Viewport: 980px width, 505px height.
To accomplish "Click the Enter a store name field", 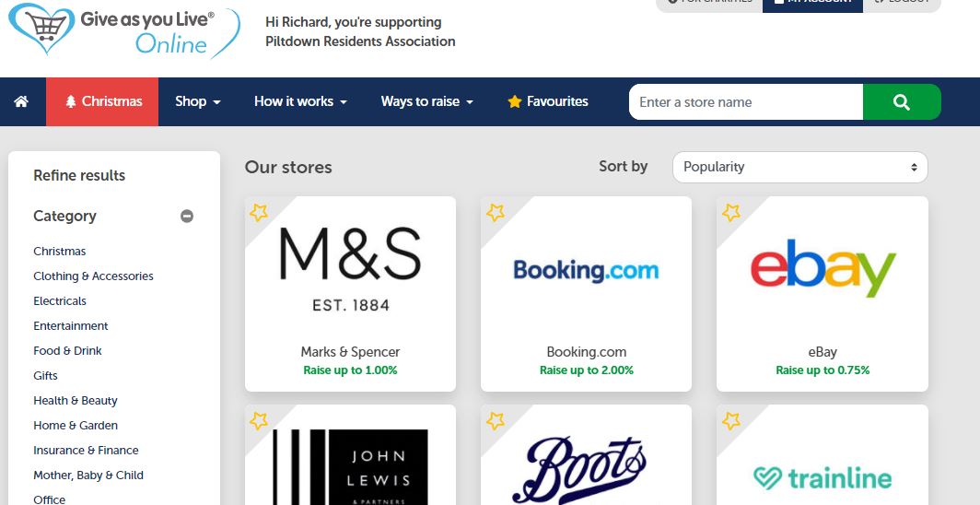I will (746, 102).
